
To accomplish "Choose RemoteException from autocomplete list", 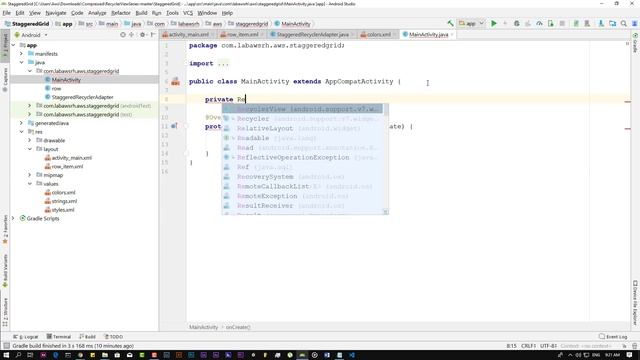I will point(302,196).
